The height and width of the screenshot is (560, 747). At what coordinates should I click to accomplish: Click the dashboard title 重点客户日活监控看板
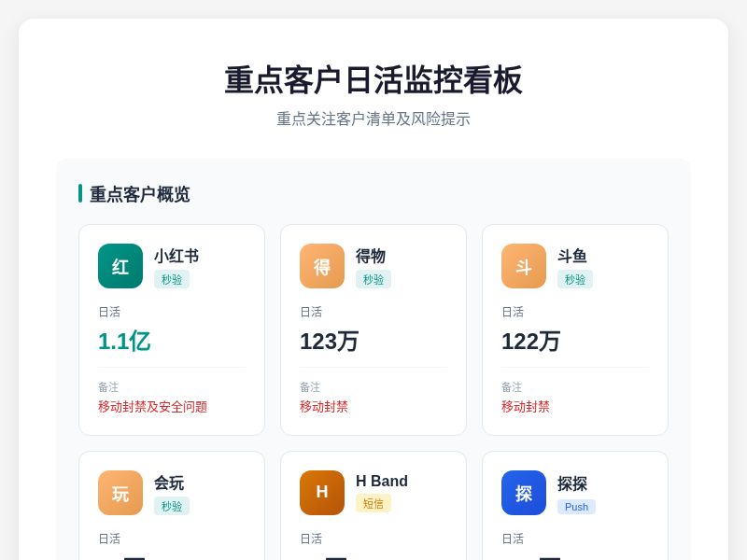[x=373, y=81]
